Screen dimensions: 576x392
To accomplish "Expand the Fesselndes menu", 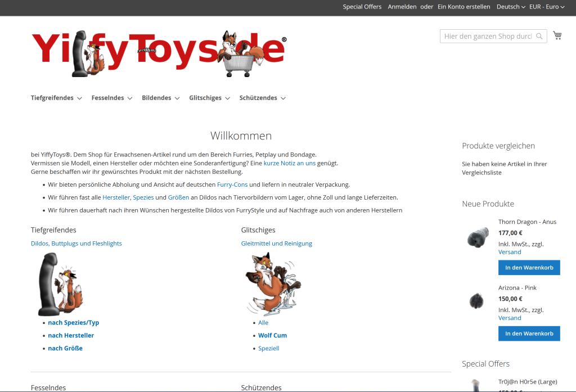I will tap(112, 98).
